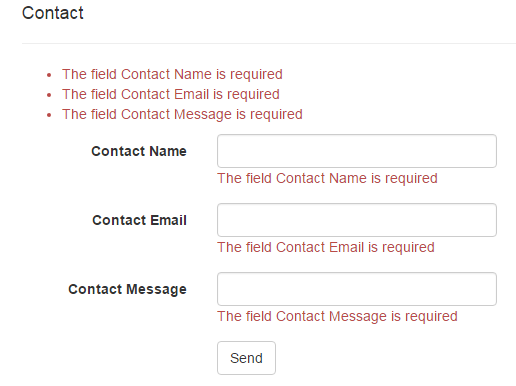
Task: Click bullet dot of Contact Name error
Action: [49, 75]
